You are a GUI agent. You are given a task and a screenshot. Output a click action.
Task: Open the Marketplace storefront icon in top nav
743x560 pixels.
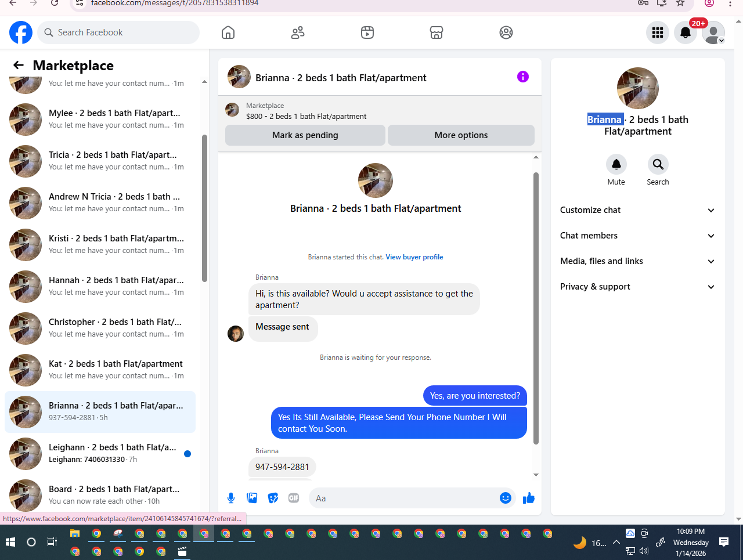(x=437, y=32)
